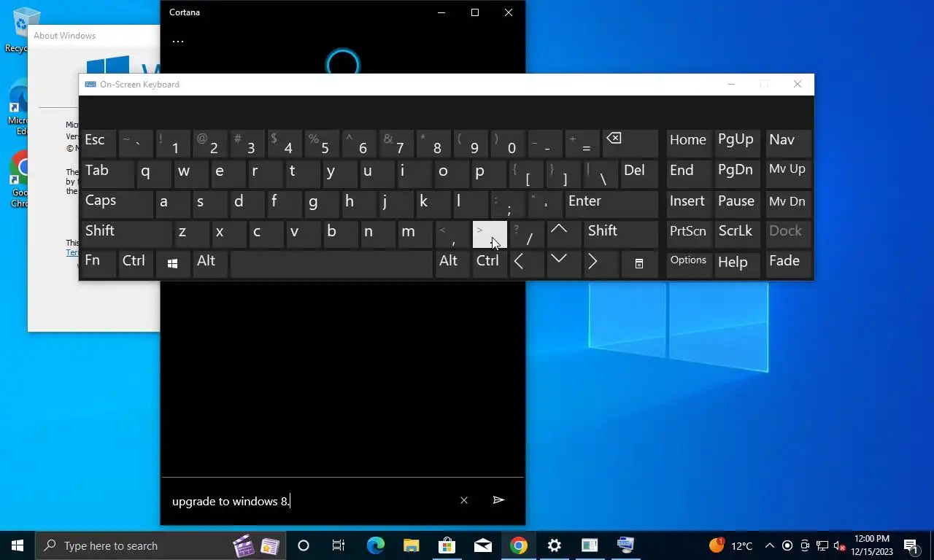Screen dimensions: 934x560
Task: Tap the End key
Action: pyautogui.click(x=689, y=174)
